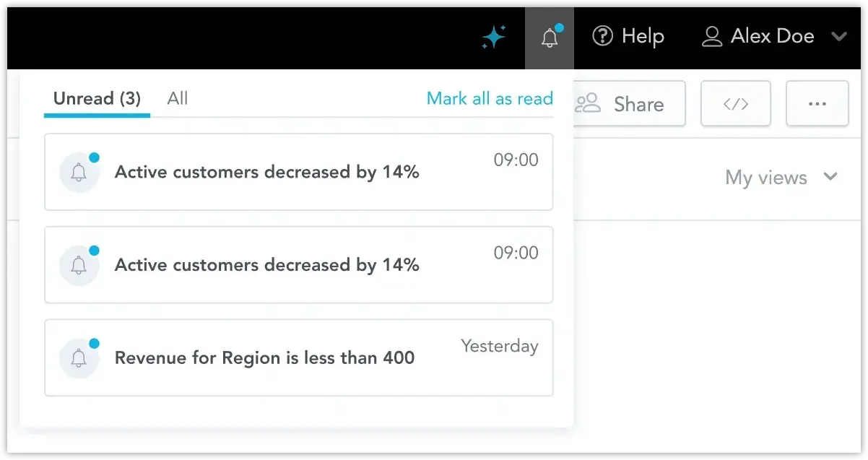This screenshot has width=868, height=460.
Task: Click the user avatar icon beside Alex Doe
Action: pos(712,37)
